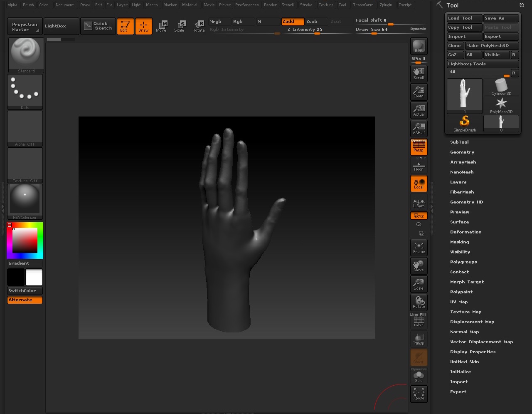Click the Make PolyMesh3D button

tap(492, 46)
